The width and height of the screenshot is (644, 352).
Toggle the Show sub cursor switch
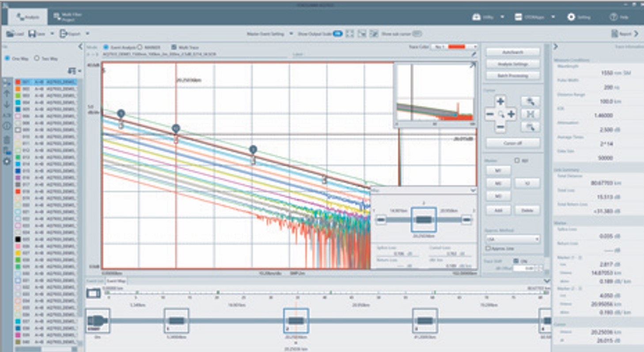[x=417, y=34]
